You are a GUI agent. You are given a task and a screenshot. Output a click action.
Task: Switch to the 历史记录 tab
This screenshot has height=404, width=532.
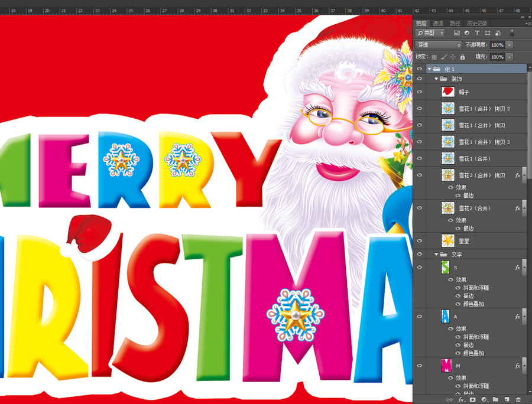tap(477, 24)
